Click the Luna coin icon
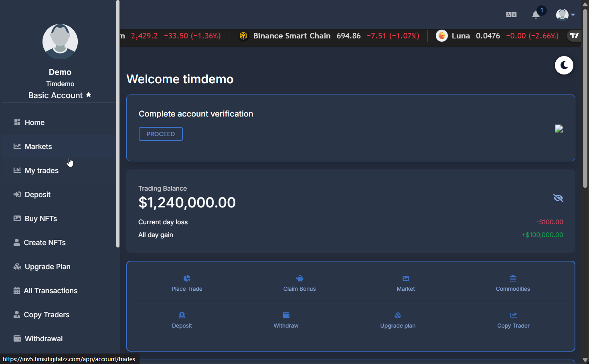The width and height of the screenshot is (589, 364). 442,36
